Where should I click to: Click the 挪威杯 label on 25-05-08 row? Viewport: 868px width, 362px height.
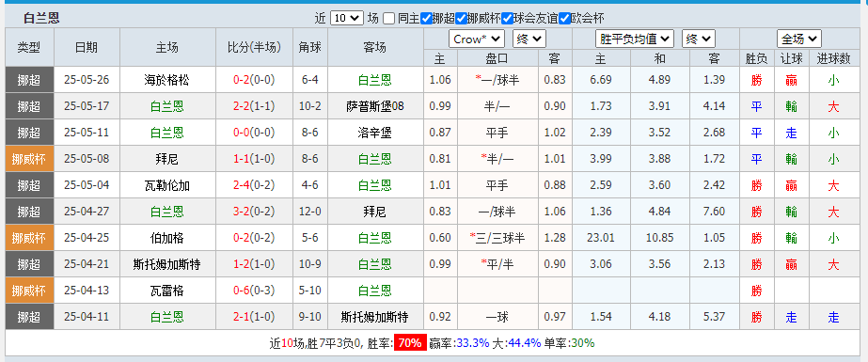pos(29,160)
